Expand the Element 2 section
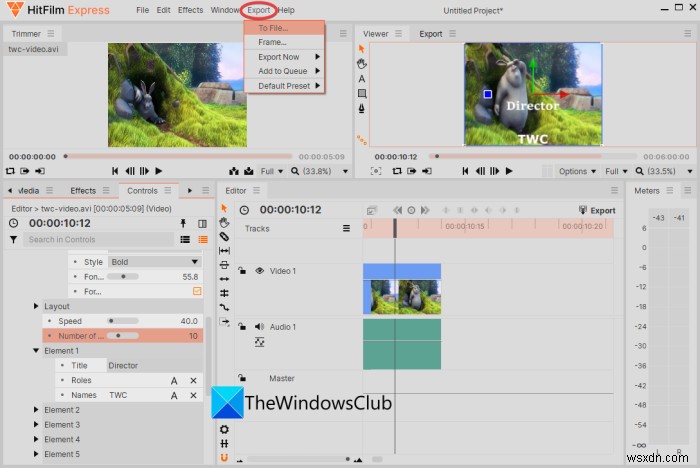 coord(36,410)
